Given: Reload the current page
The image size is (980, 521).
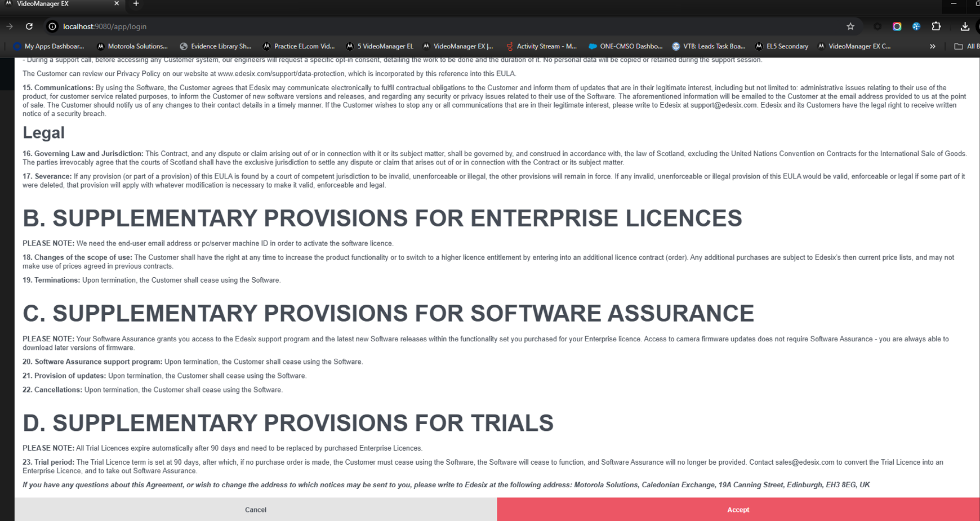Looking at the screenshot, I should pyautogui.click(x=29, y=26).
